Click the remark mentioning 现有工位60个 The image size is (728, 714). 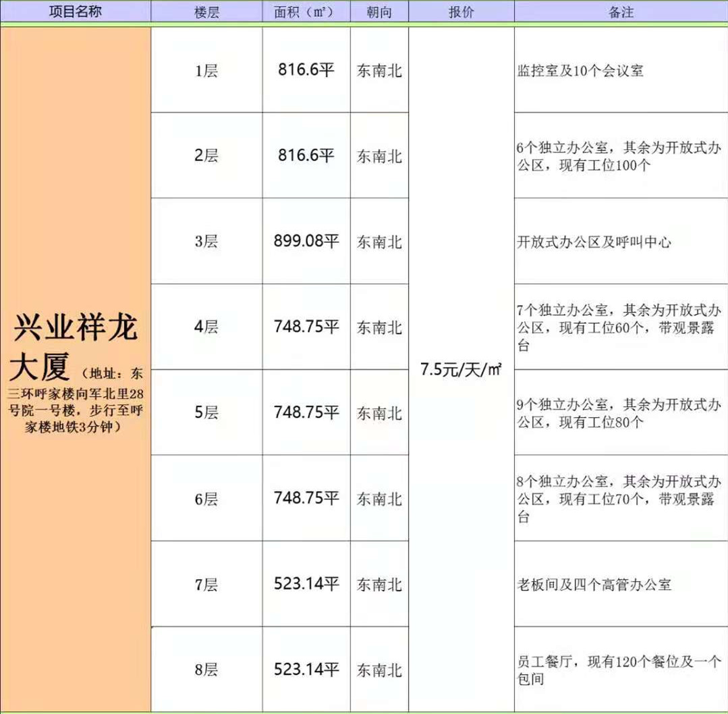pos(621,327)
